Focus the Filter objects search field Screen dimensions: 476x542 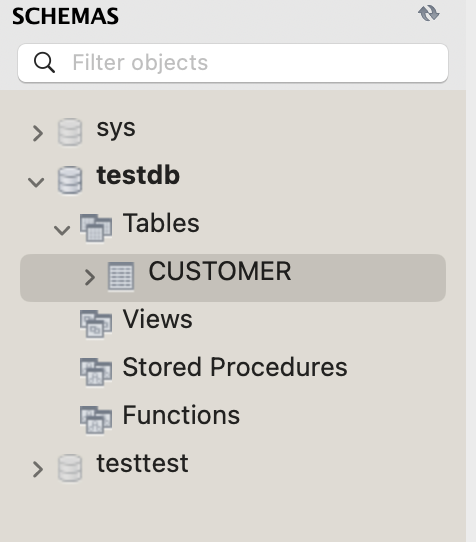pos(233,63)
